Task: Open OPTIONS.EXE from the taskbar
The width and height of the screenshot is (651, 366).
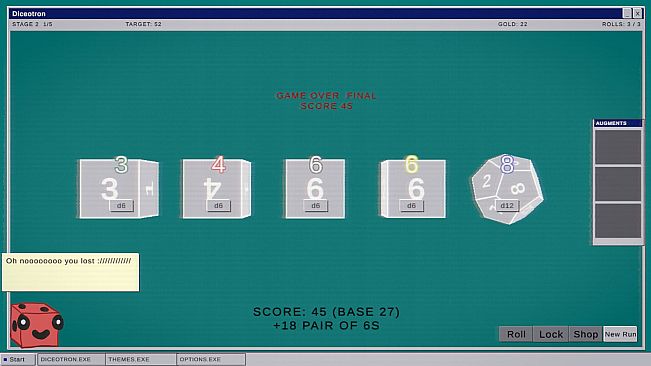Action: (211, 359)
